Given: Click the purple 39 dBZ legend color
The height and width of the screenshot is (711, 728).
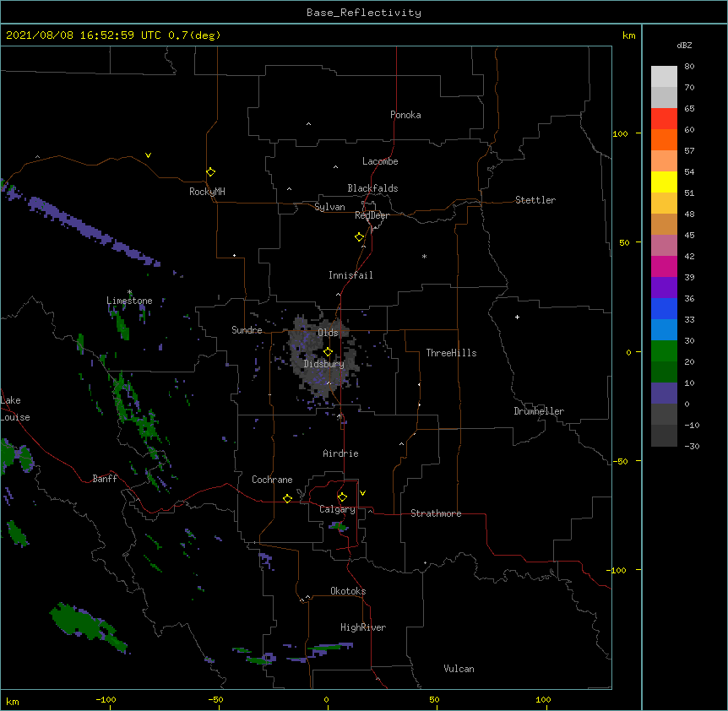Looking at the screenshot, I should tap(664, 288).
